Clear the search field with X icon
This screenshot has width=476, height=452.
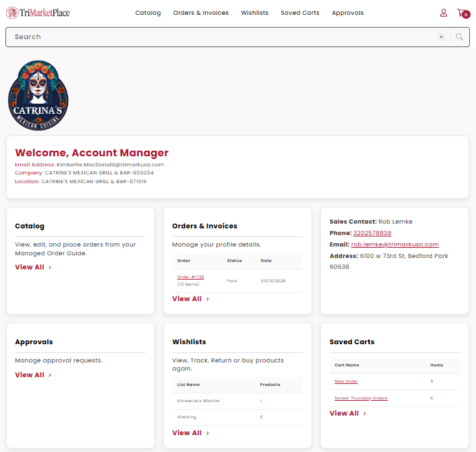[x=441, y=37]
